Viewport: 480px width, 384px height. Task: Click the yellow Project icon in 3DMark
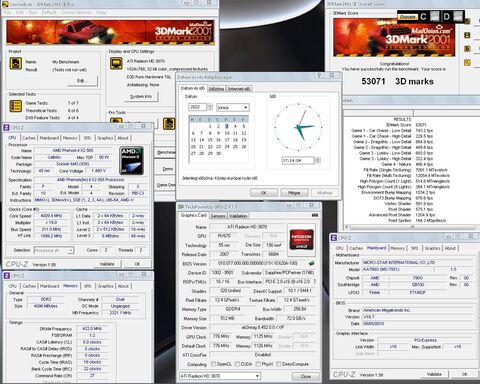pyautogui.click(x=16, y=63)
